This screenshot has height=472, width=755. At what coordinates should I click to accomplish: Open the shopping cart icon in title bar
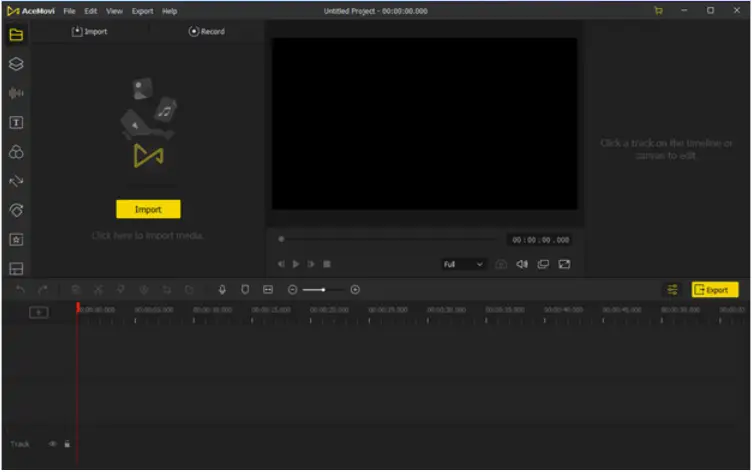[659, 11]
